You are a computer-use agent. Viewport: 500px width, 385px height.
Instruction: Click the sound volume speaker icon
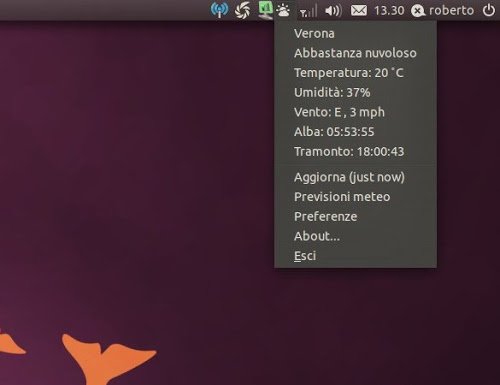tap(333, 11)
